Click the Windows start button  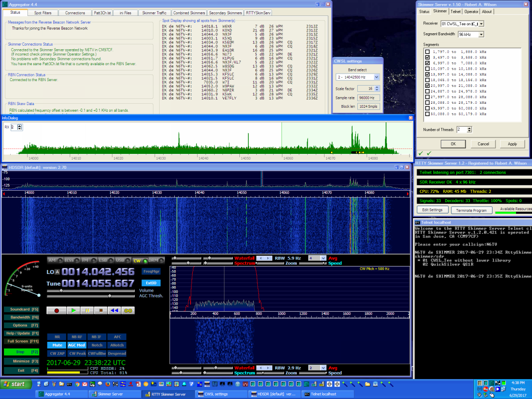tap(16, 384)
